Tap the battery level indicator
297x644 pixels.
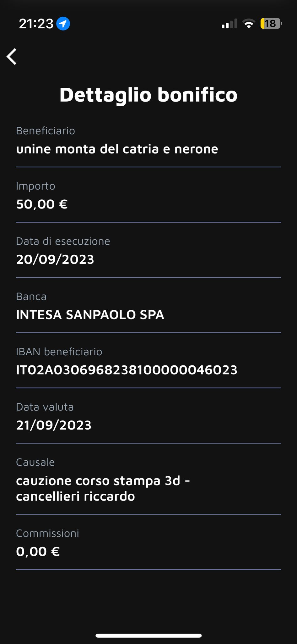click(x=271, y=24)
